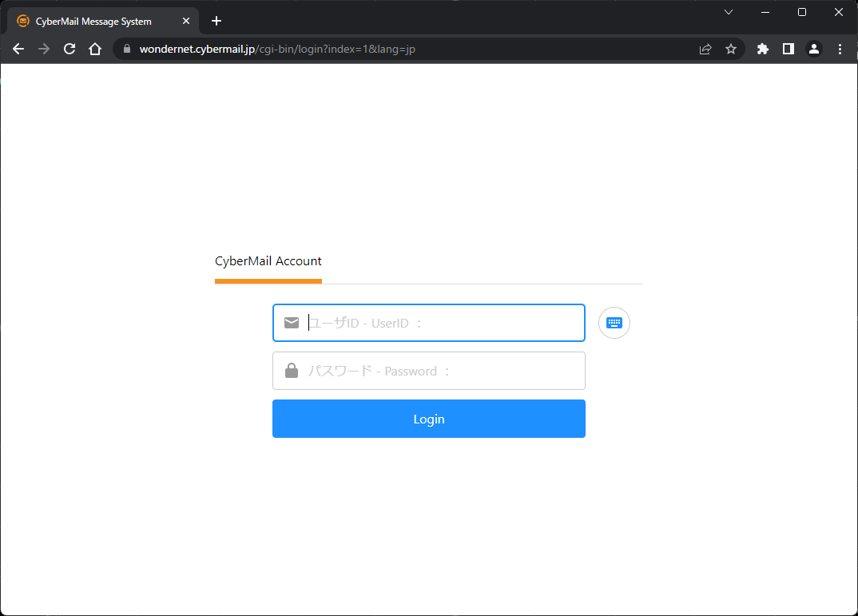Focus the Password input field
Screen dimensions: 858x616
pyautogui.click(x=429, y=371)
